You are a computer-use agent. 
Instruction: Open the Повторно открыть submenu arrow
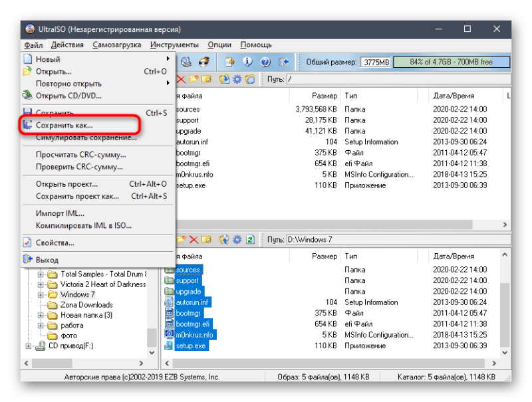(168, 83)
